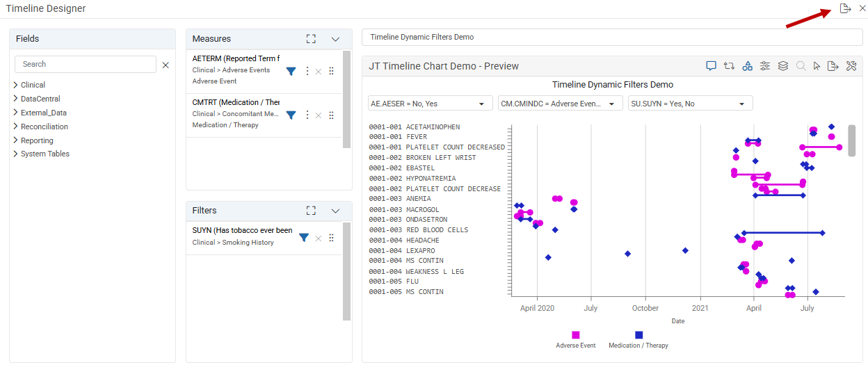
Task: Click the pointer selection icon in preview toolbar
Action: (x=817, y=66)
